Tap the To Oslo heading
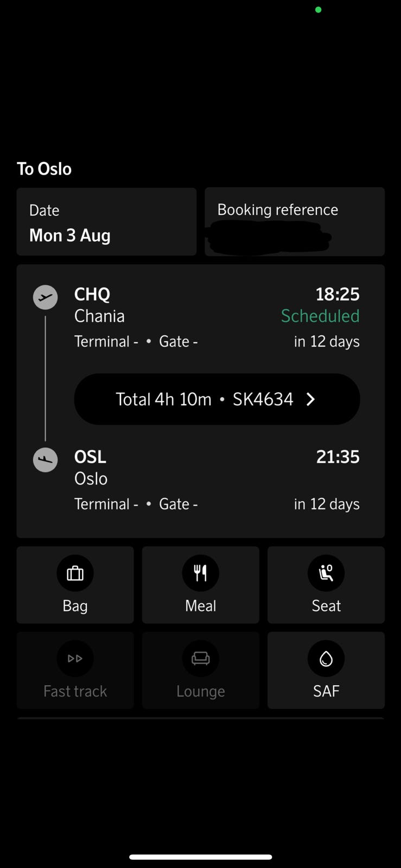Screen dimensions: 401x868 click(x=44, y=169)
